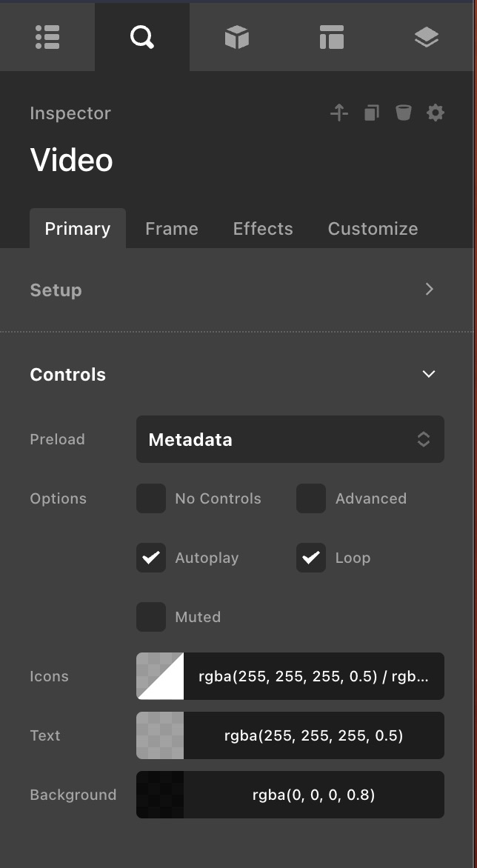Switch to the Frame tab
Screen dimensions: 477x868
(171, 229)
